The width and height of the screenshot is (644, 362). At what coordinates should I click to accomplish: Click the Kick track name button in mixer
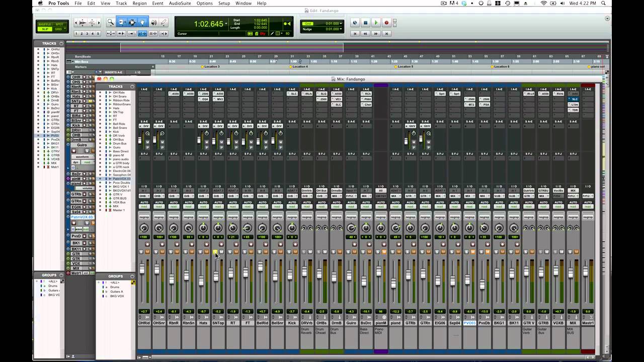pyautogui.click(x=292, y=323)
